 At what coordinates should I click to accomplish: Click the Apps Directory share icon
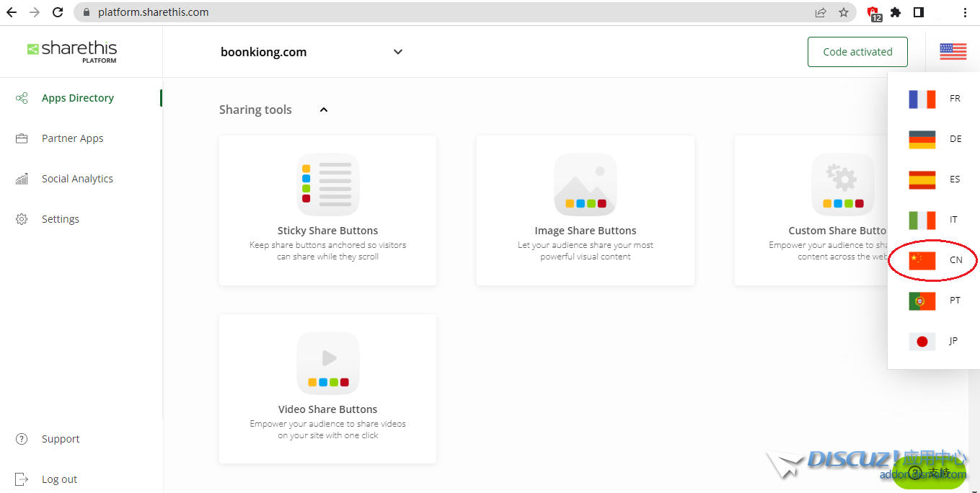pyautogui.click(x=22, y=98)
